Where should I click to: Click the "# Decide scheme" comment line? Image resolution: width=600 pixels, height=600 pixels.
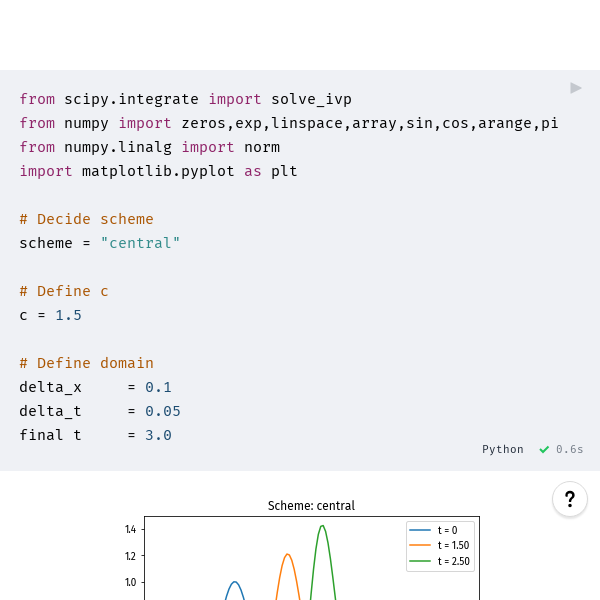86,219
